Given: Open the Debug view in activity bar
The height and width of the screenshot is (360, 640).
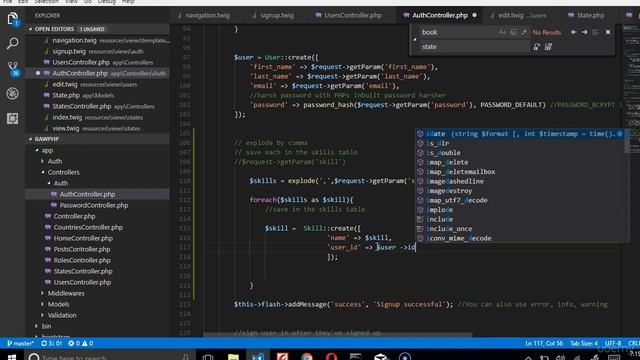Looking at the screenshot, I should point(12,93).
